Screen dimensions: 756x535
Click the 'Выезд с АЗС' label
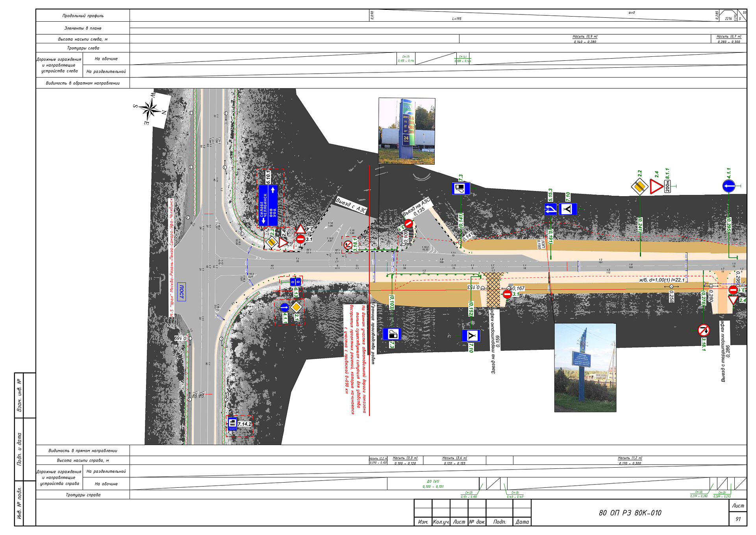click(x=351, y=205)
